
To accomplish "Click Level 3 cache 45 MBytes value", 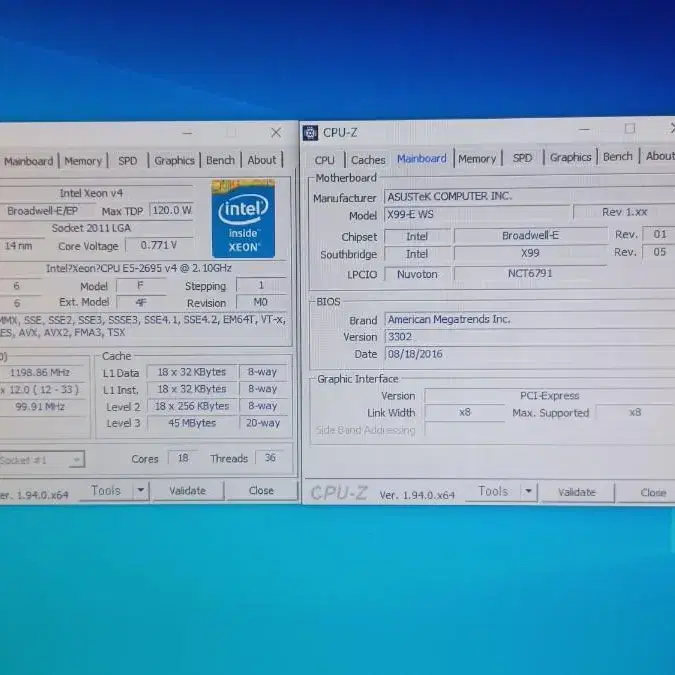I will click(192, 423).
